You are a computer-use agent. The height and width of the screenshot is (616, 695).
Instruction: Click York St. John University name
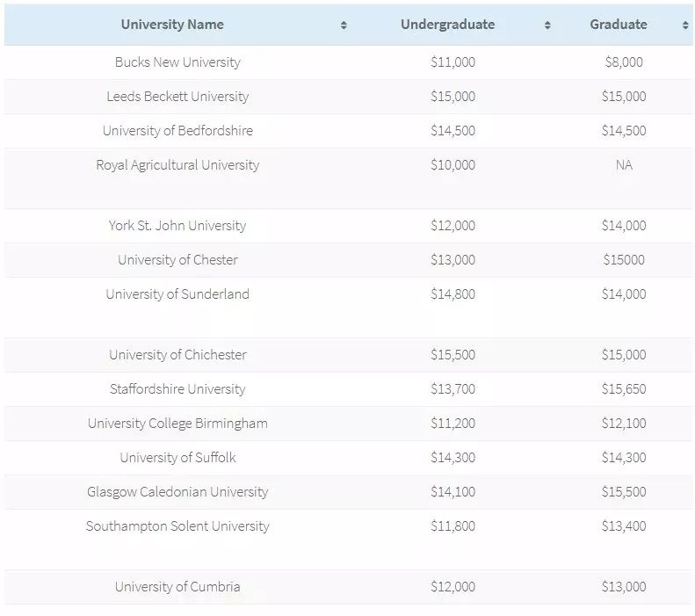(x=177, y=226)
